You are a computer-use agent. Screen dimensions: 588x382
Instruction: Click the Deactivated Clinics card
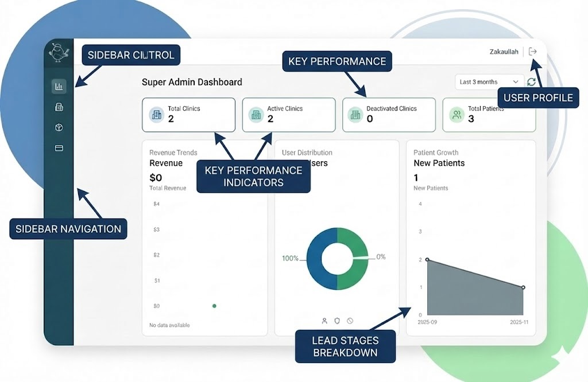tap(389, 115)
